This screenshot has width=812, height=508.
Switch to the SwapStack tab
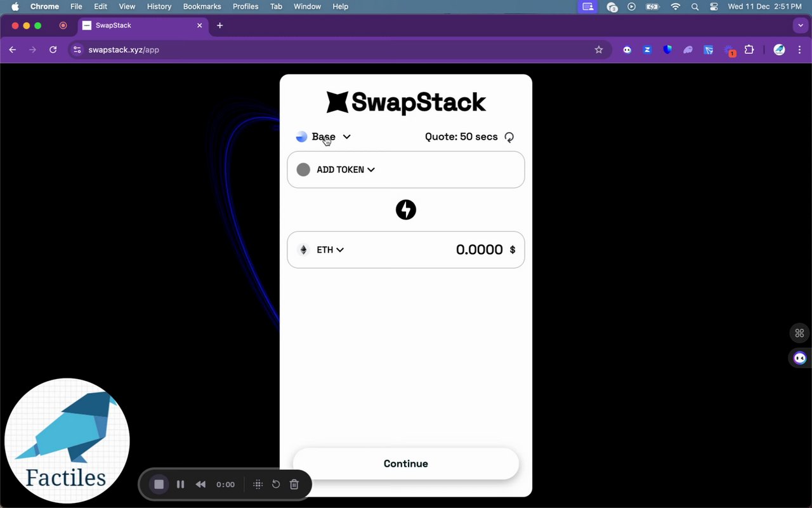tap(143, 25)
